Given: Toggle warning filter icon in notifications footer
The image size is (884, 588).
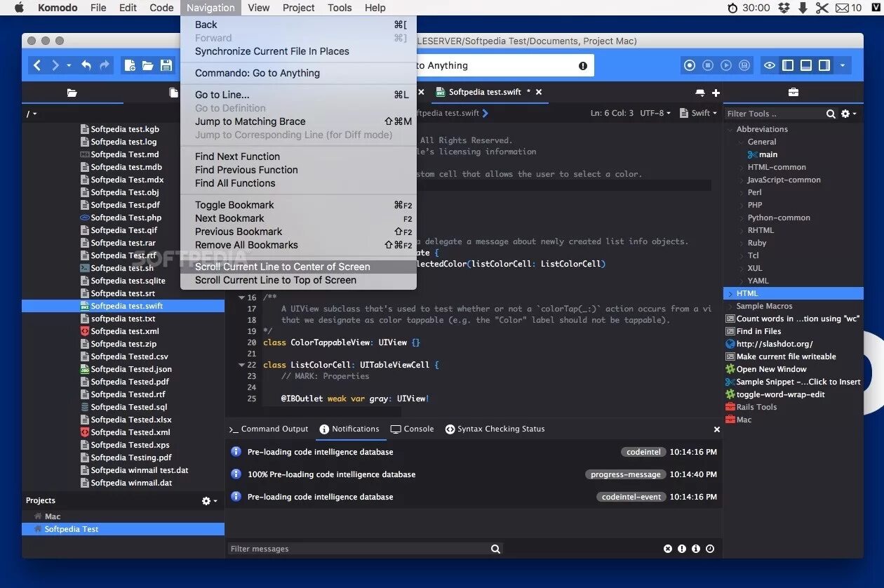Looking at the screenshot, I should pyautogui.click(x=682, y=549).
